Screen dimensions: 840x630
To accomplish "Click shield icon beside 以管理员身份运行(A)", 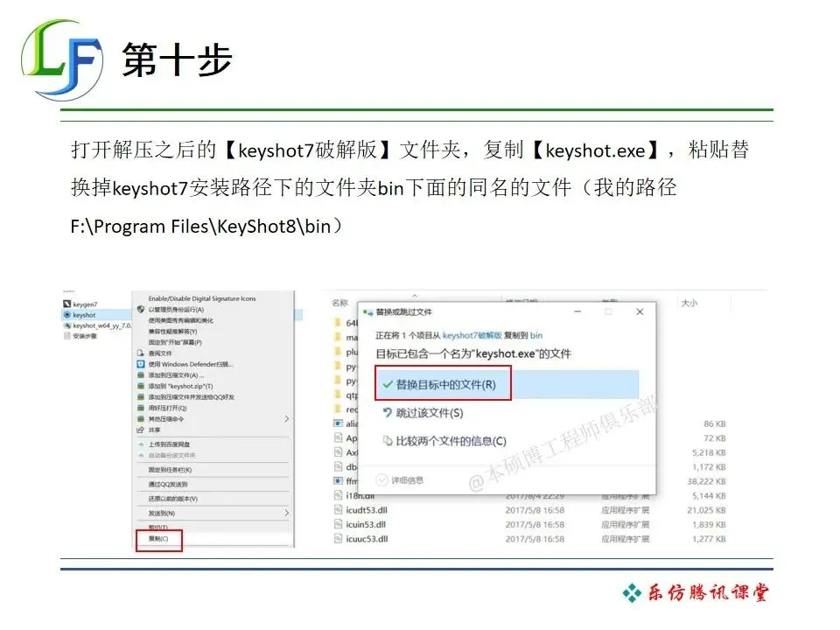I will click(x=140, y=309).
